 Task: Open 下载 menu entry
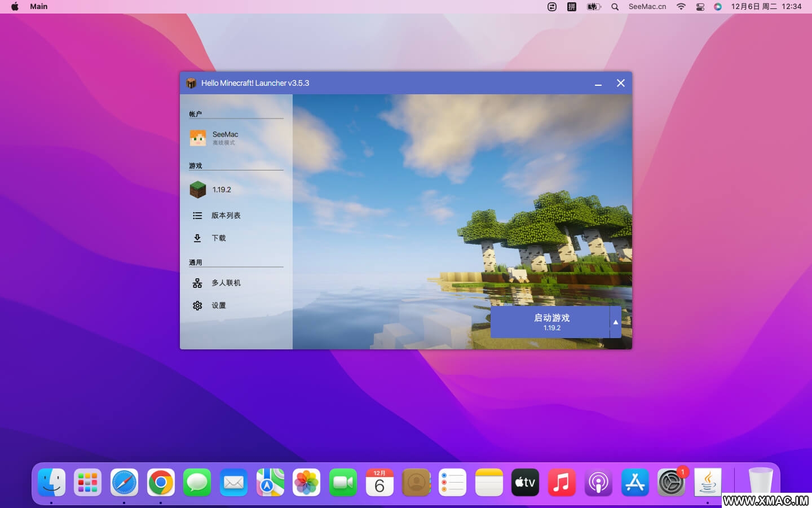coord(219,238)
